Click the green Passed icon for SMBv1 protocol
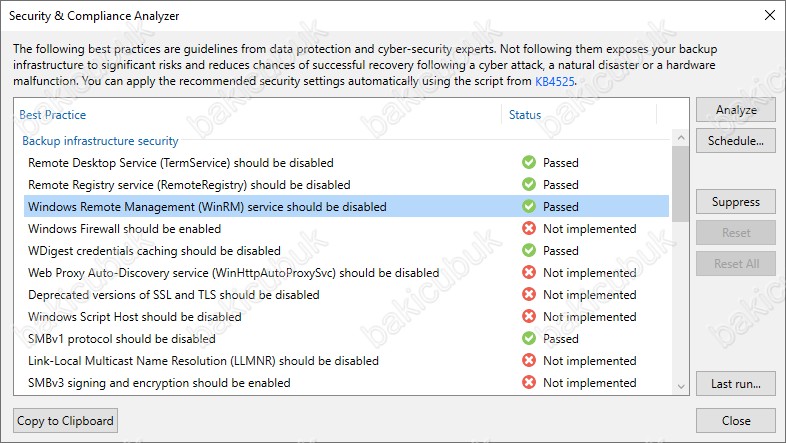Viewport: 786px width, 443px height. tap(528, 339)
